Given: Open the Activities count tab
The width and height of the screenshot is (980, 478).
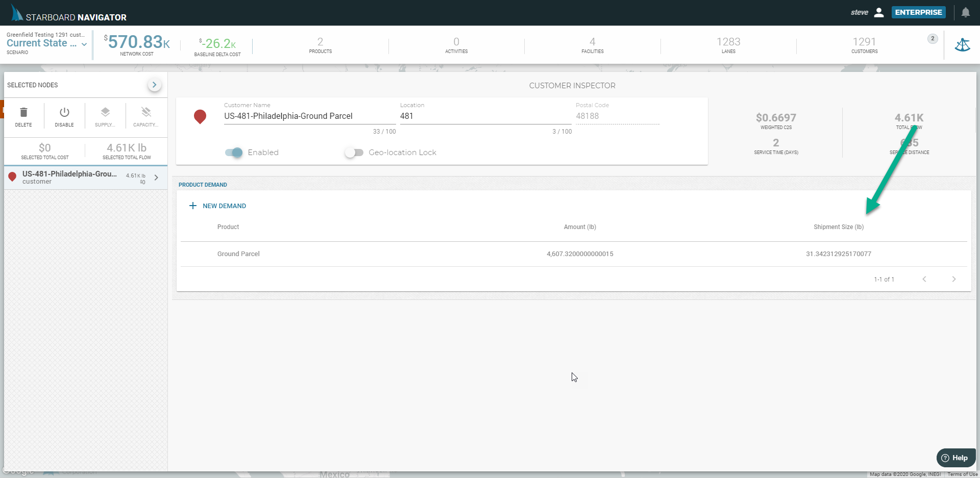Looking at the screenshot, I should tap(456, 45).
